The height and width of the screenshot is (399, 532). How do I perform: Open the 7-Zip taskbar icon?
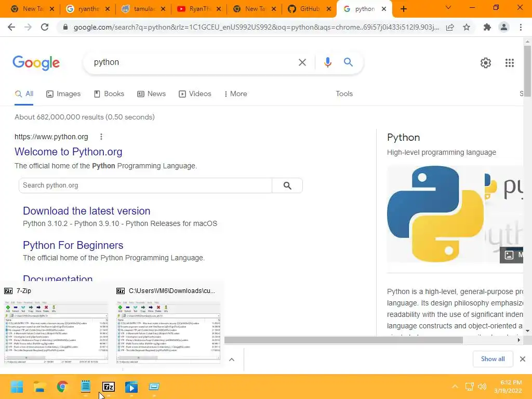click(109, 387)
